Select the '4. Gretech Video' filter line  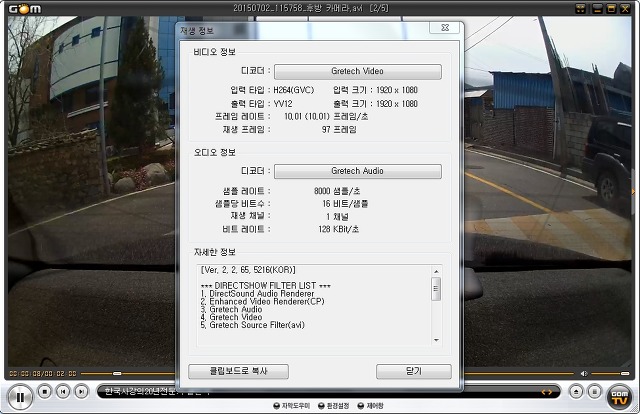(x=231, y=317)
